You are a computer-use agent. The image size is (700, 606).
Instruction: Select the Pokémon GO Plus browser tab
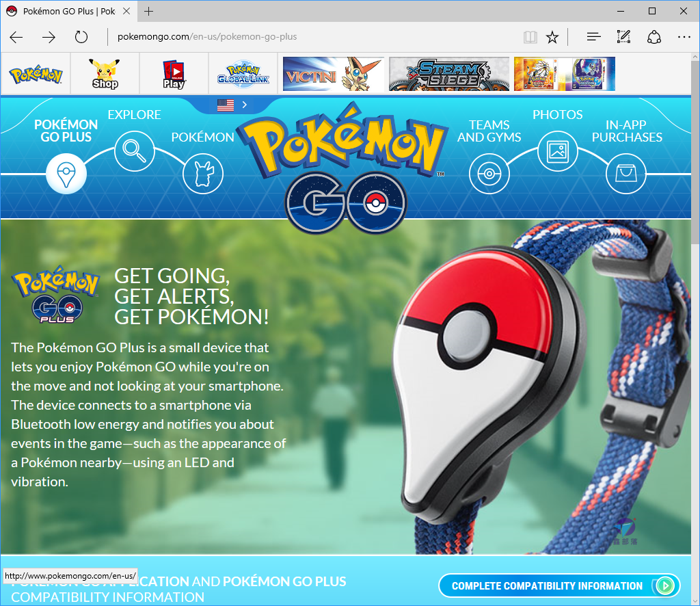pyautogui.click(x=69, y=11)
